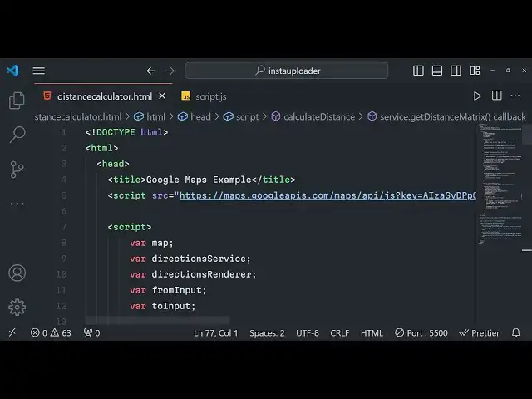Image resolution: width=532 pixels, height=399 pixels.
Task: Click the '<head>' tag on line 3
Action: click(x=113, y=164)
